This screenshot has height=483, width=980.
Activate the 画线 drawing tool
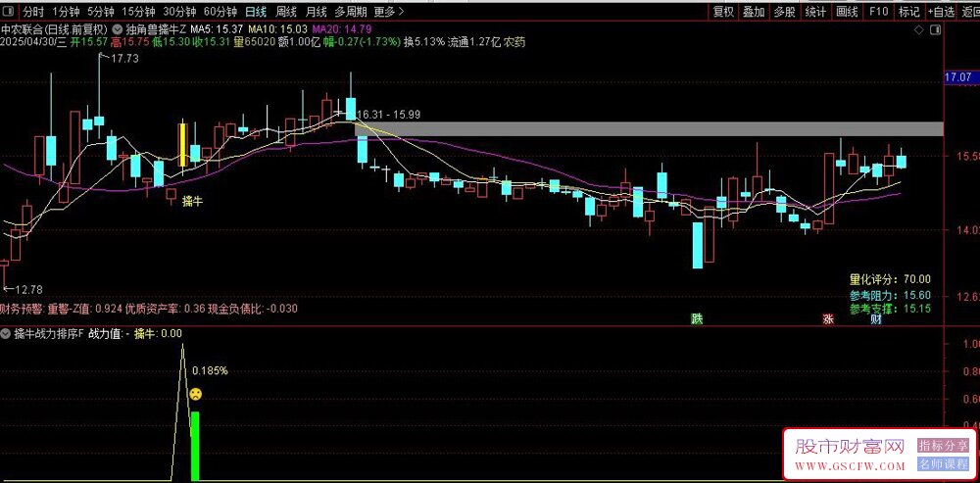pyautogui.click(x=847, y=11)
